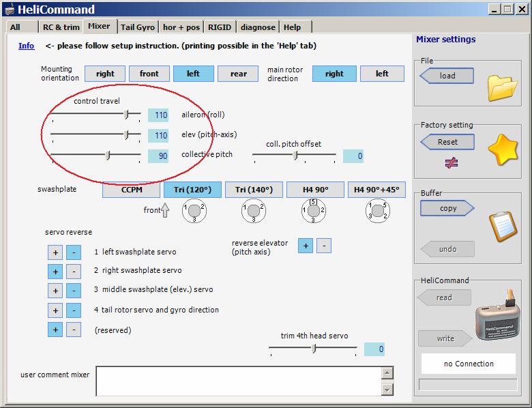Select main rotor direction left
The image size is (532, 408).
coord(382,74)
